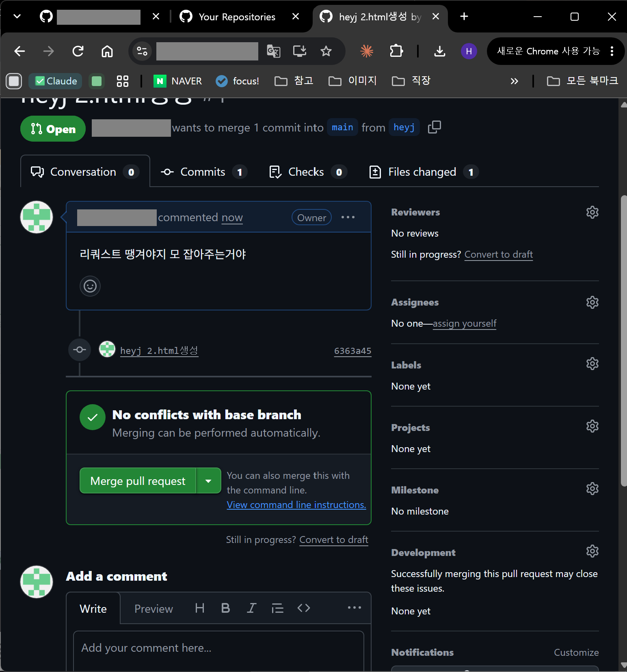
Task: Open Milestone settings gear
Action: point(592,489)
